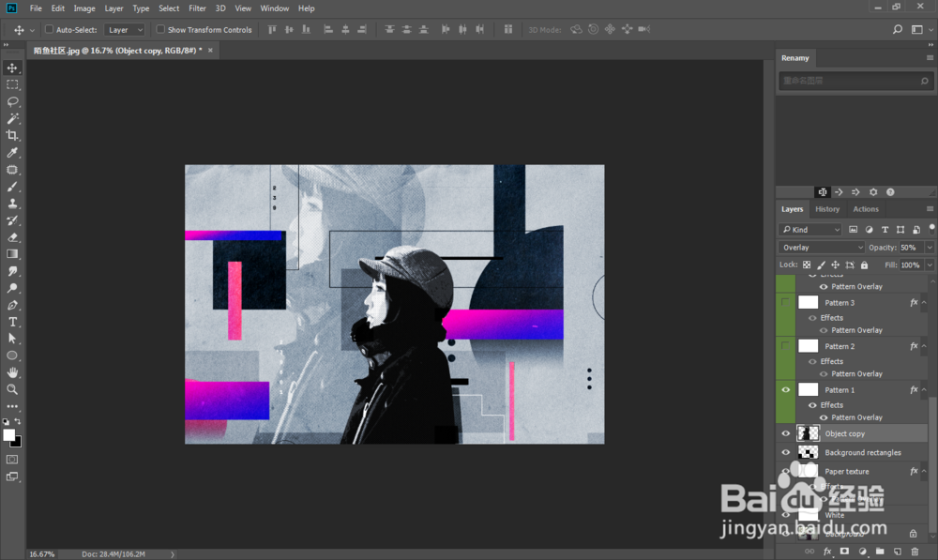Select the Background rectangles layer
This screenshot has width=938, height=560.
pyautogui.click(x=862, y=453)
